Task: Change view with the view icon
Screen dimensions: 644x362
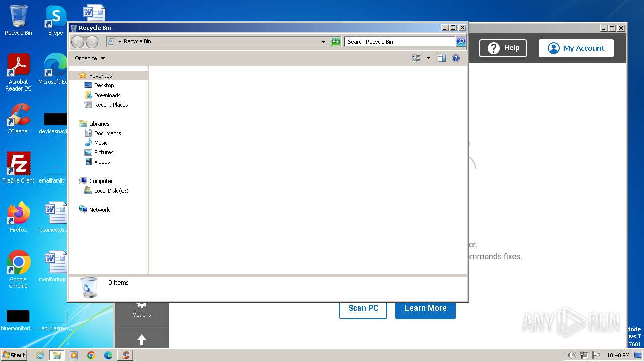Action: 416,58
